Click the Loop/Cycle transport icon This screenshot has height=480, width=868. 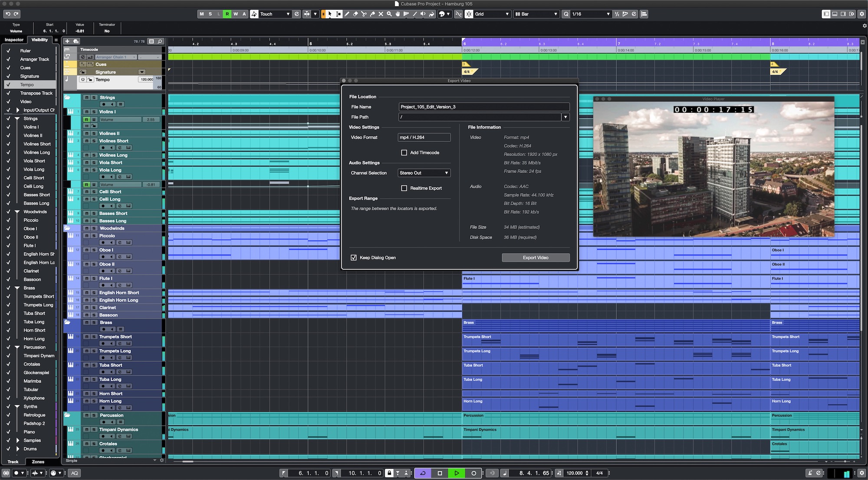coord(424,472)
